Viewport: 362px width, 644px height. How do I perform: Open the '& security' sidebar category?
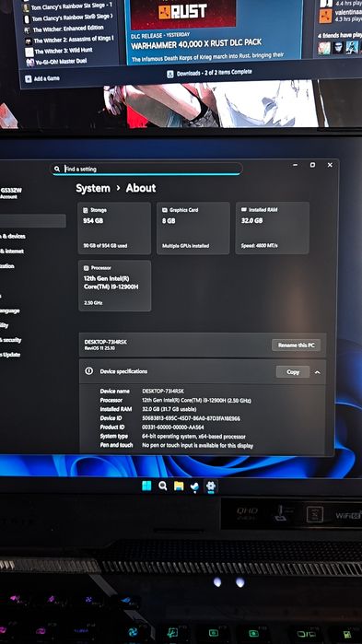(x=11, y=340)
